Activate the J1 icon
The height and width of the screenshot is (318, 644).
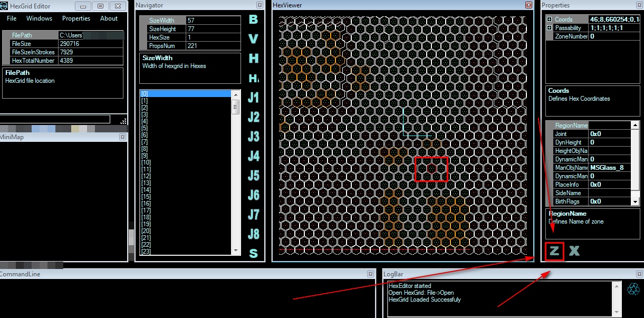coord(254,98)
